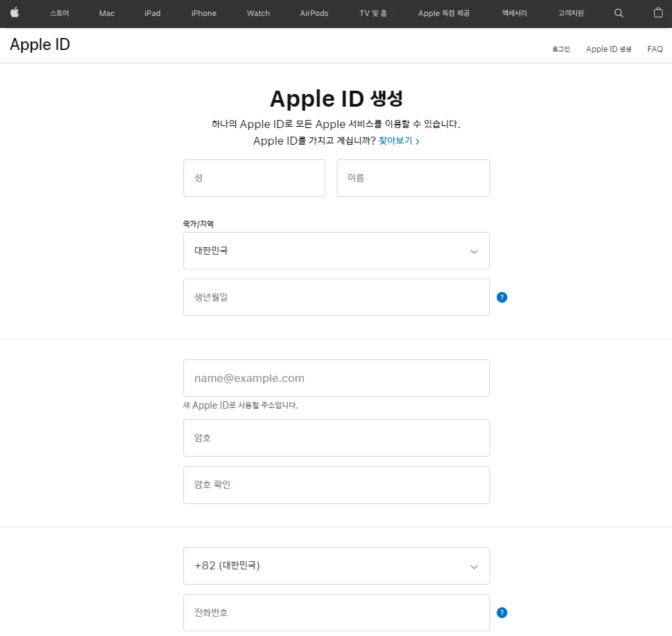The image size is (672, 636).
Task: Open the Watch menu item
Action: 258,13
